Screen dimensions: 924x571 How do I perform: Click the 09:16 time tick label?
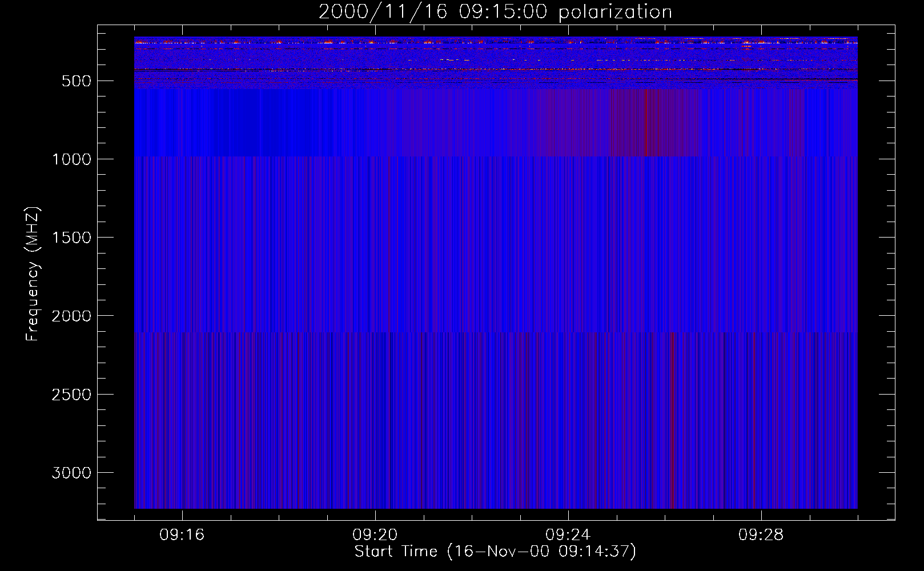(182, 535)
